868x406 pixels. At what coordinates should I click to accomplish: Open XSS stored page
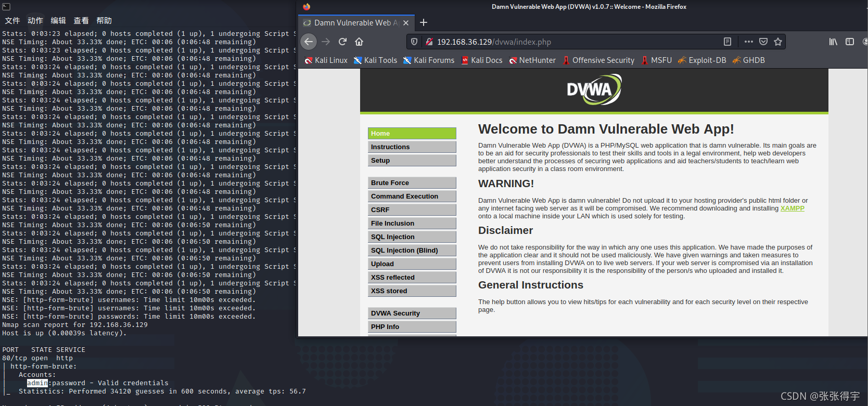(412, 291)
